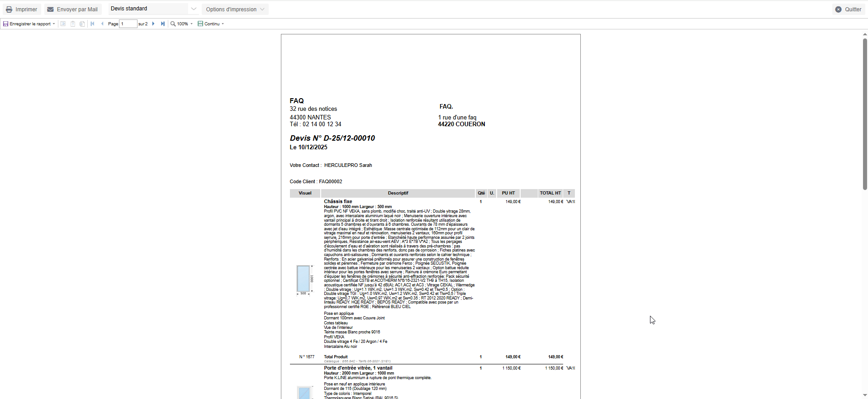Go to the first page of report
Viewport: 868px width, 399px height.
pos(92,24)
